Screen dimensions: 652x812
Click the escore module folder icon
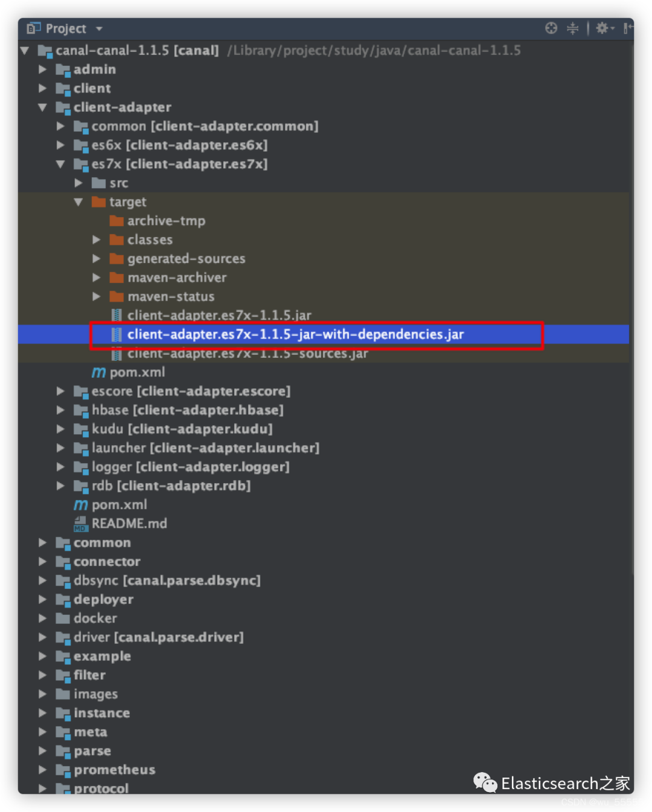(x=81, y=392)
